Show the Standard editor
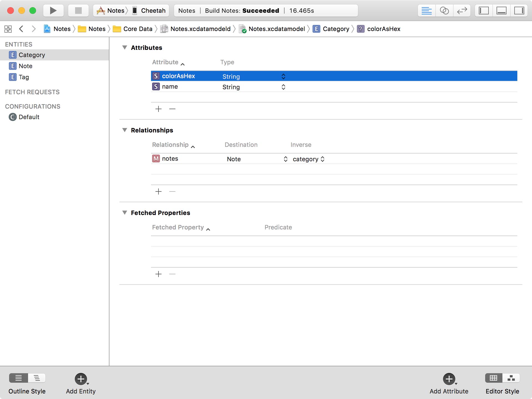Viewport: 532px width, 399px height. click(426, 11)
